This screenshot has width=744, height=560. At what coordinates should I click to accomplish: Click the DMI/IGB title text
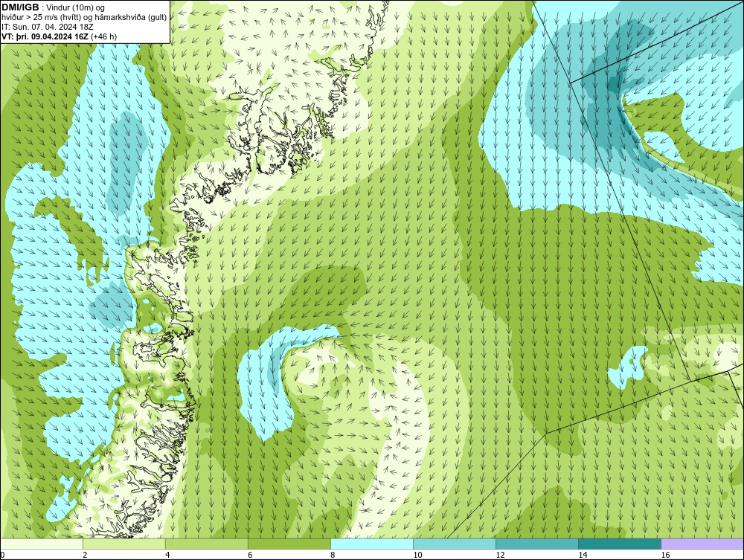tap(20, 7)
